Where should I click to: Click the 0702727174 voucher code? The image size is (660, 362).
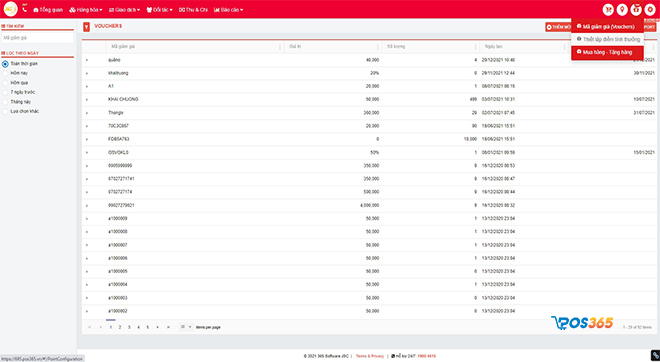[x=121, y=192]
